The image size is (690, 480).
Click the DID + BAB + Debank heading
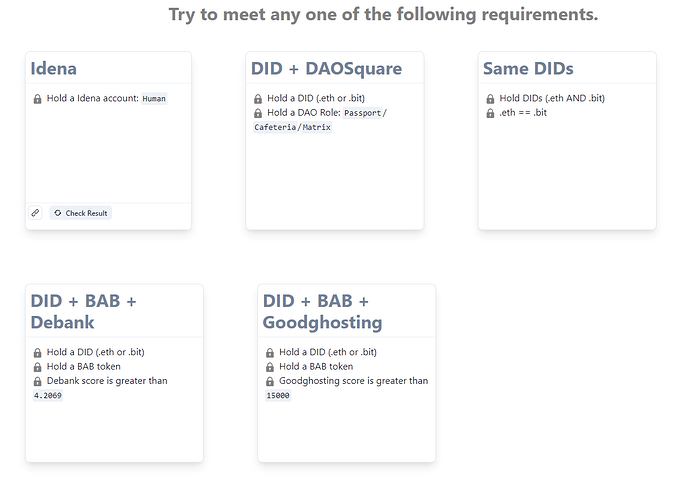(84, 311)
